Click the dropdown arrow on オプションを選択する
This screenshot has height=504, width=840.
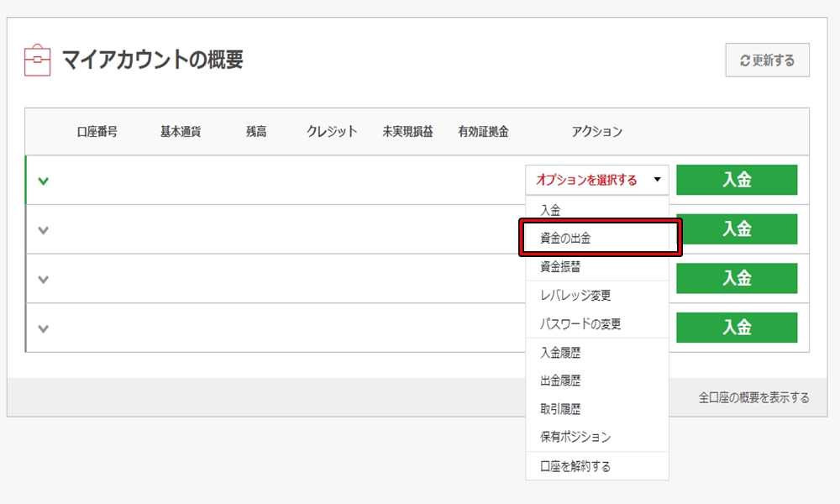click(657, 179)
